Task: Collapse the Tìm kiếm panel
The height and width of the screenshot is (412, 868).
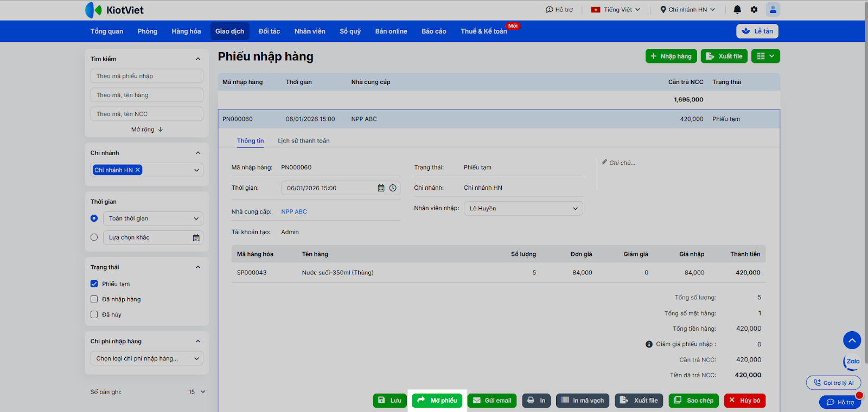Action: (x=198, y=59)
